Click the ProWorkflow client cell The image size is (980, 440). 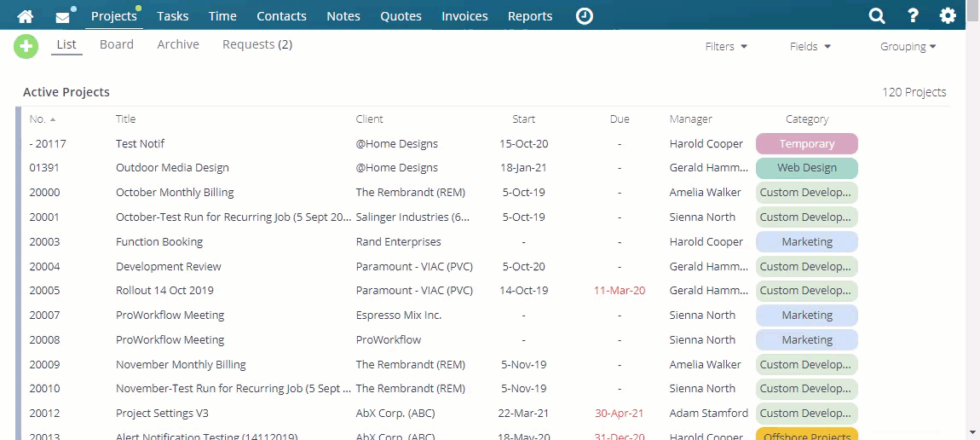[389, 340]
